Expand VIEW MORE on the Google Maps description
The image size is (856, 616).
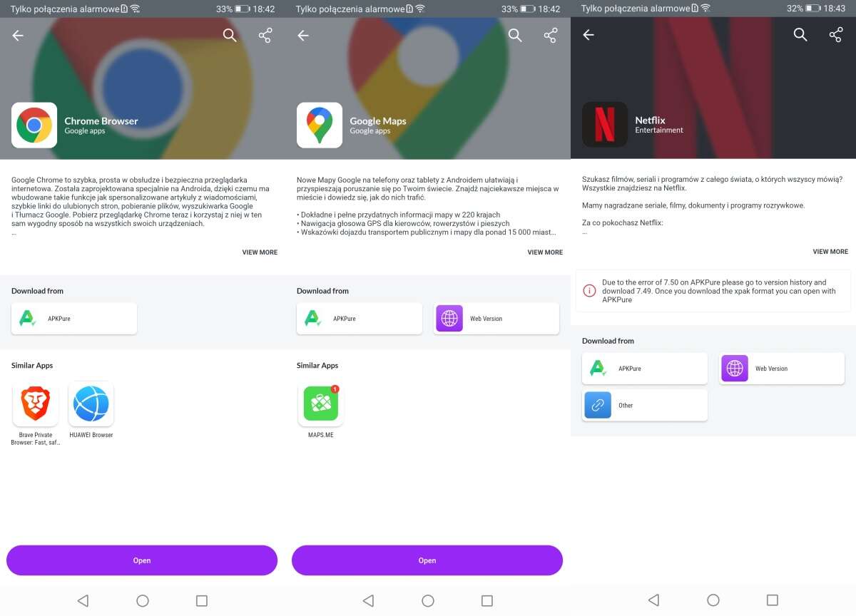pyautogui.click(x=545, y=252)
